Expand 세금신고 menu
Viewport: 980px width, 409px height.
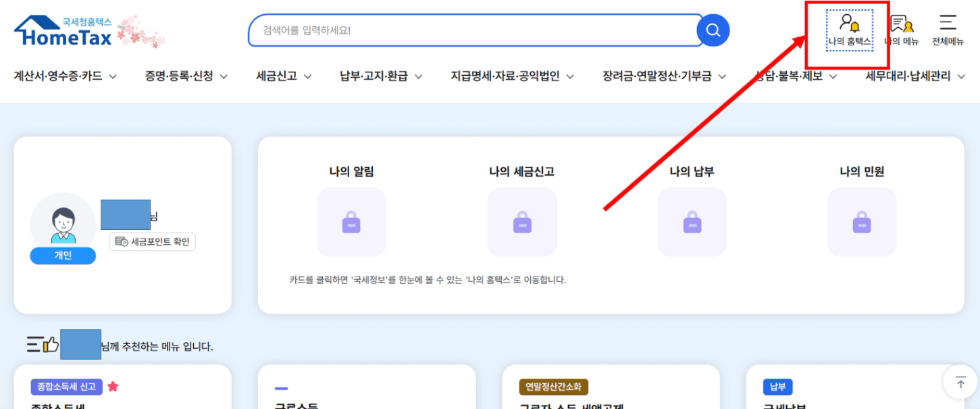point(284,76)
